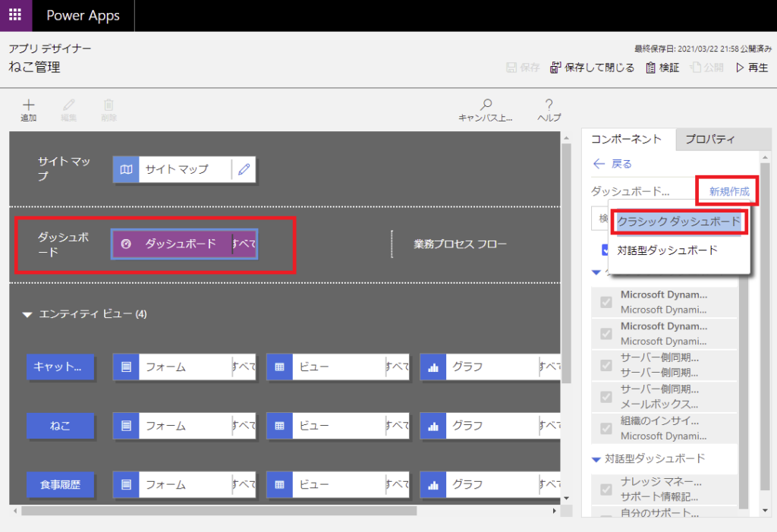
Task: Click the グラフ chart icon in the キャット row
Action: point(433,367)
